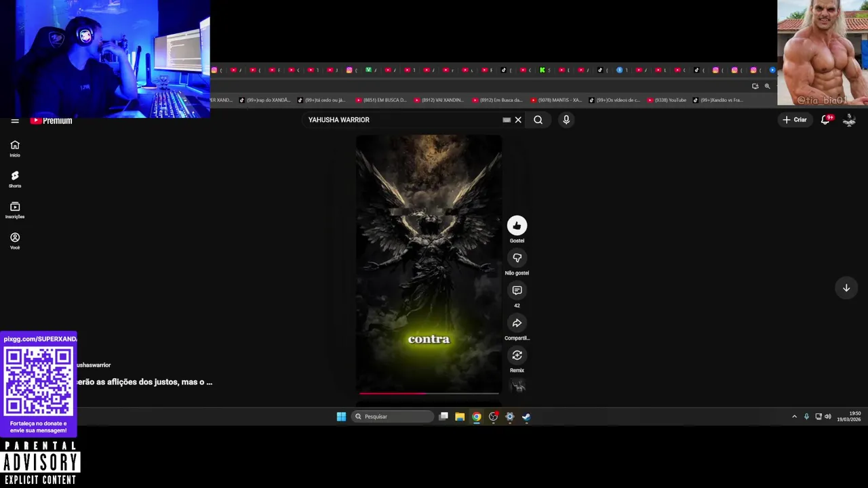Screen dimensions: 868x488
Task: Open bookmark '(9078) MANTIS - XA...'
Action: (x=556, y=100)
